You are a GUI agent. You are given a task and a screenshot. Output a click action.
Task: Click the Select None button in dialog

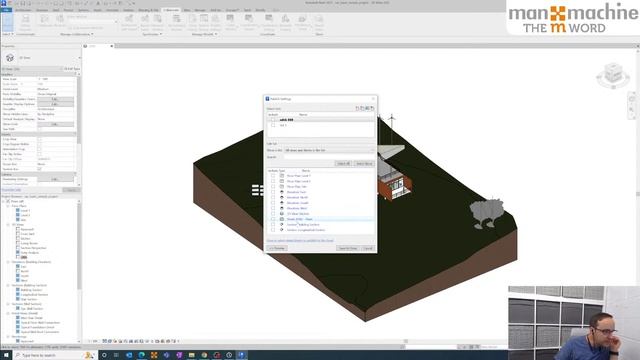click(364, 164)
